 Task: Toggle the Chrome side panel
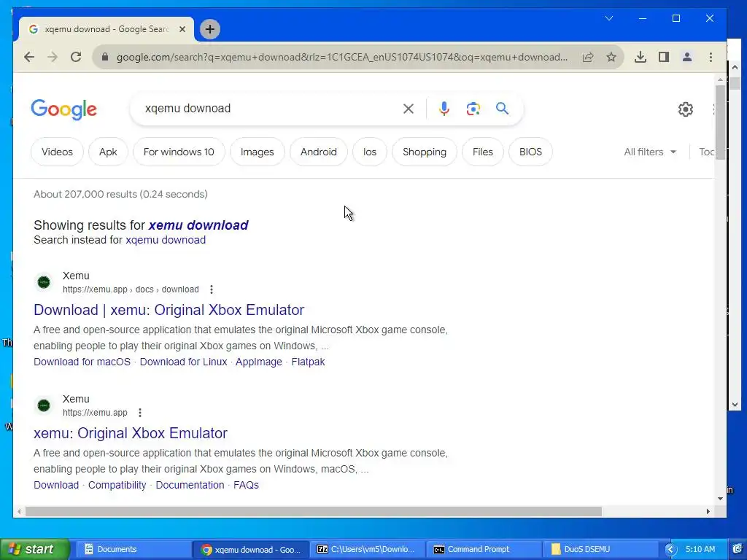pos(664,57)
